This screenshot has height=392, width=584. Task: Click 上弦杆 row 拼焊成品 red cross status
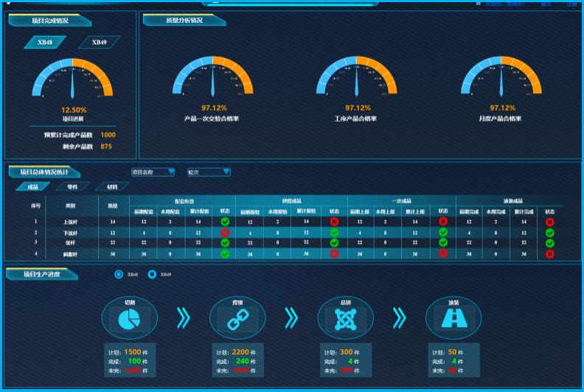[334, 222]
